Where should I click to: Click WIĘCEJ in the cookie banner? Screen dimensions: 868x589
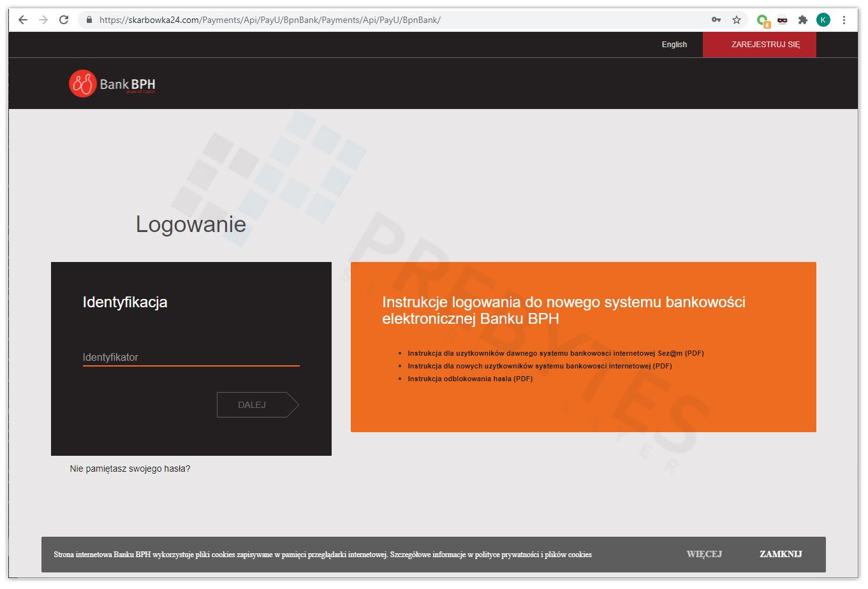click(x=704, y=554)
